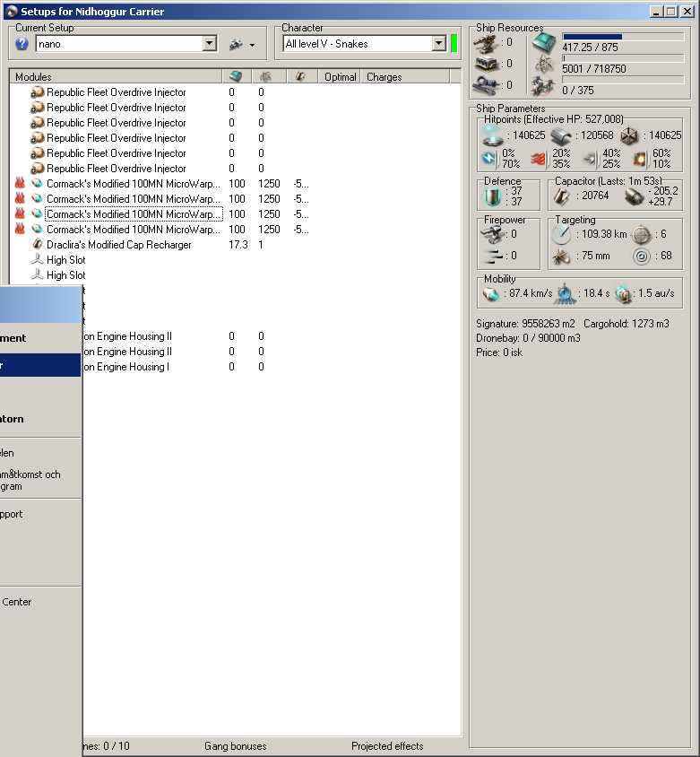Click the kinetic resistance icon 40% 25%

point(591,159)
